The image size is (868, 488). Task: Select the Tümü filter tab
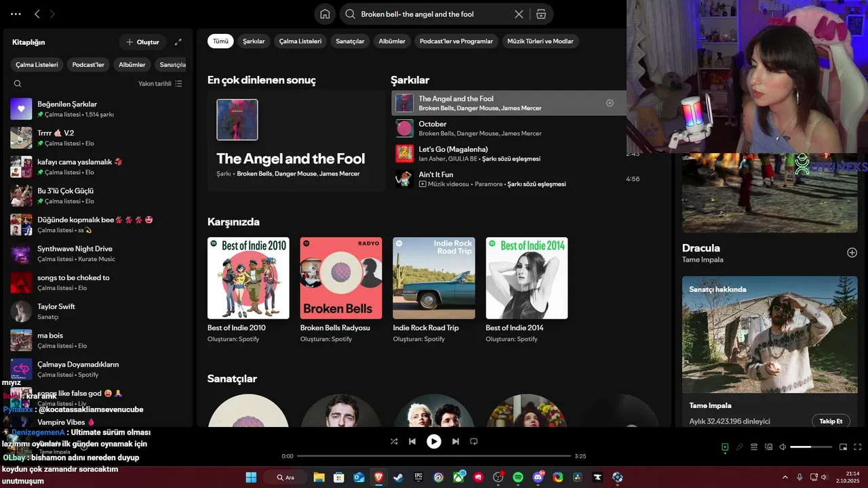point(221,41)
